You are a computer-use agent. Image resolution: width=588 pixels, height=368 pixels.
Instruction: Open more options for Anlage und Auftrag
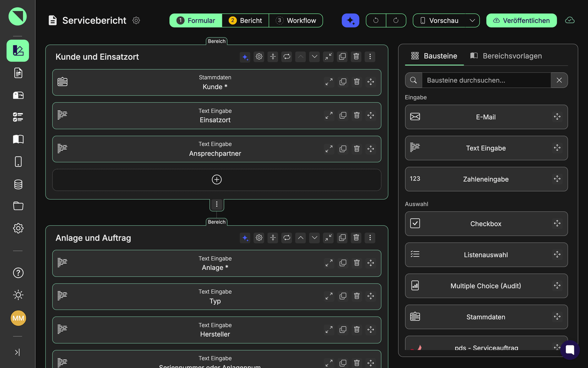pos(370,238)
